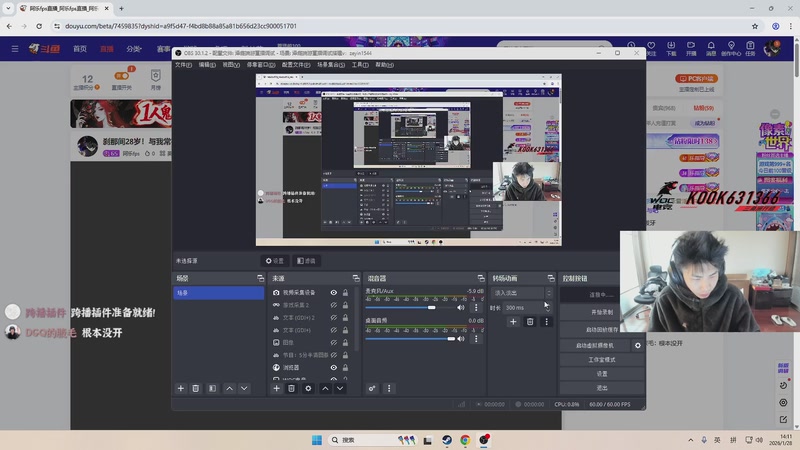The height and width of the screenshot is (450, 800).
Task: Go to Douyu 首页 tab
Action: point(80,49)
